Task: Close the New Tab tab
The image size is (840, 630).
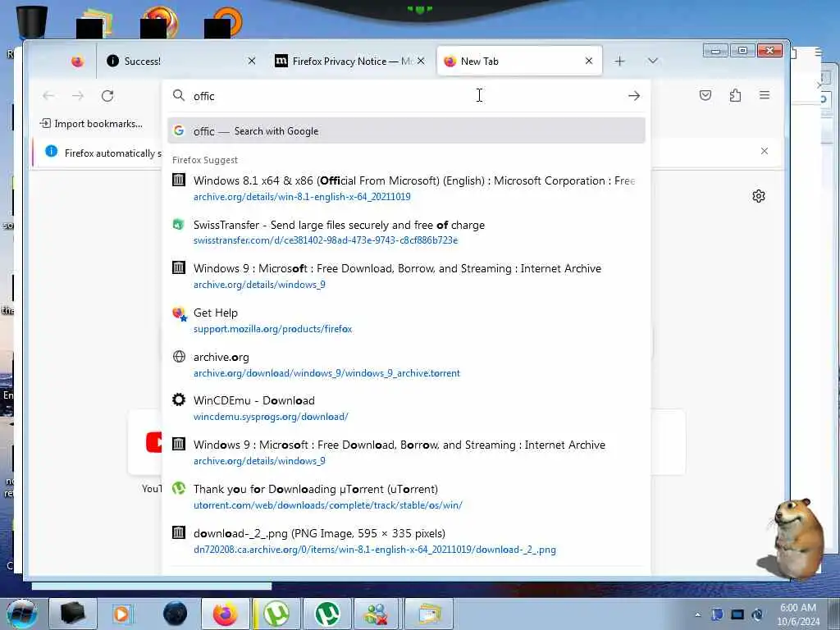Action: [589, 61]
